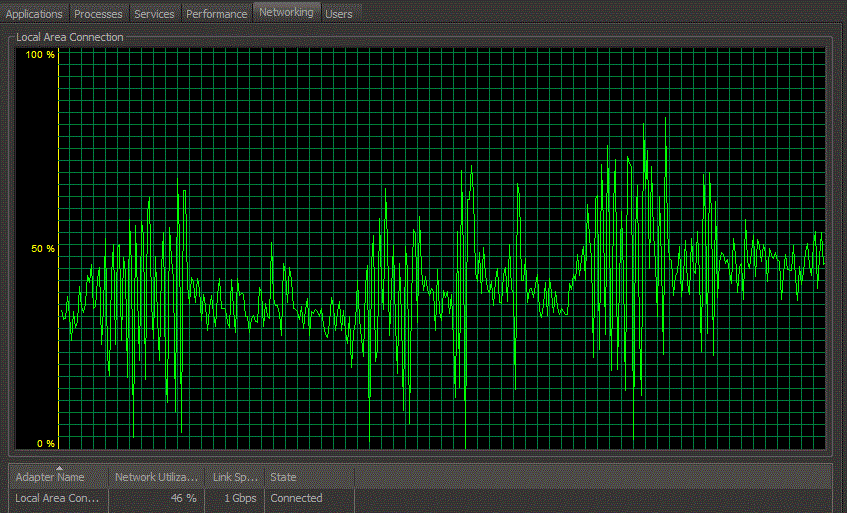Go to the Services tab

click(x=153, y=14)
